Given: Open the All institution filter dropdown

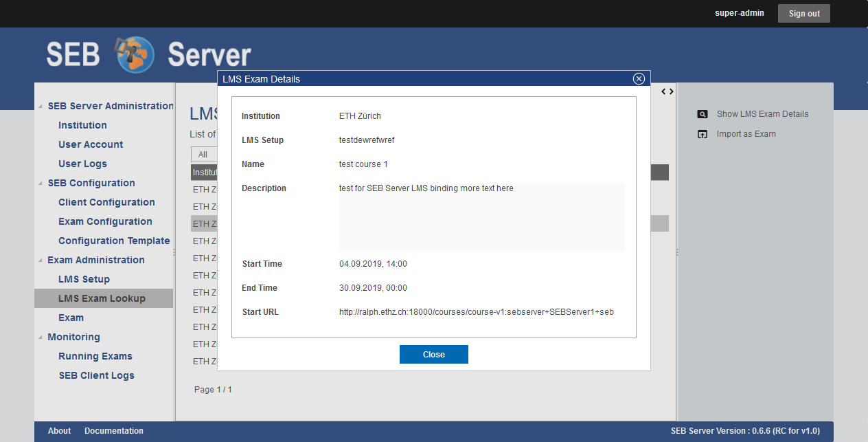Looking at the screenshot, I should click(203, 155).
